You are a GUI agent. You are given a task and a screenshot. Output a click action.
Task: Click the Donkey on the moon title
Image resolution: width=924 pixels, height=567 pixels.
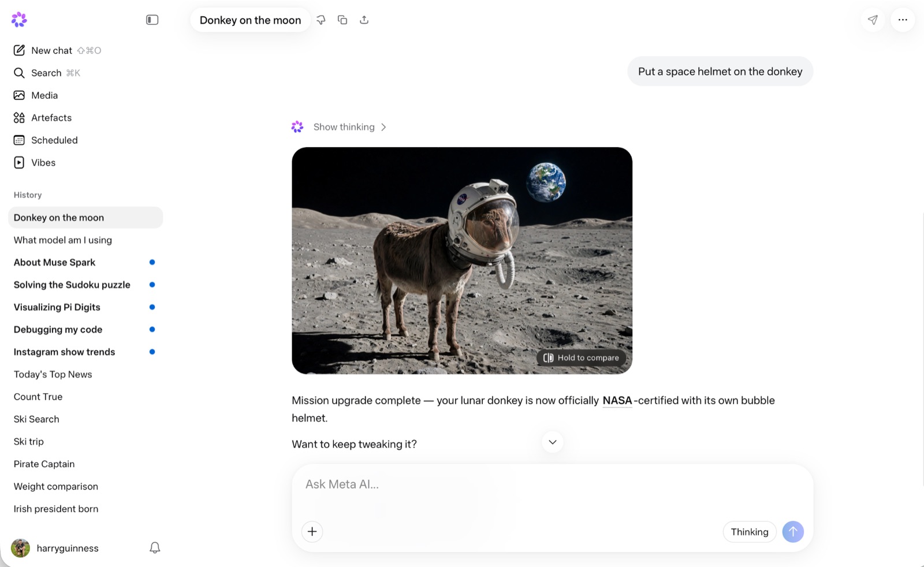pyautogui.click(x=250, y=20)
